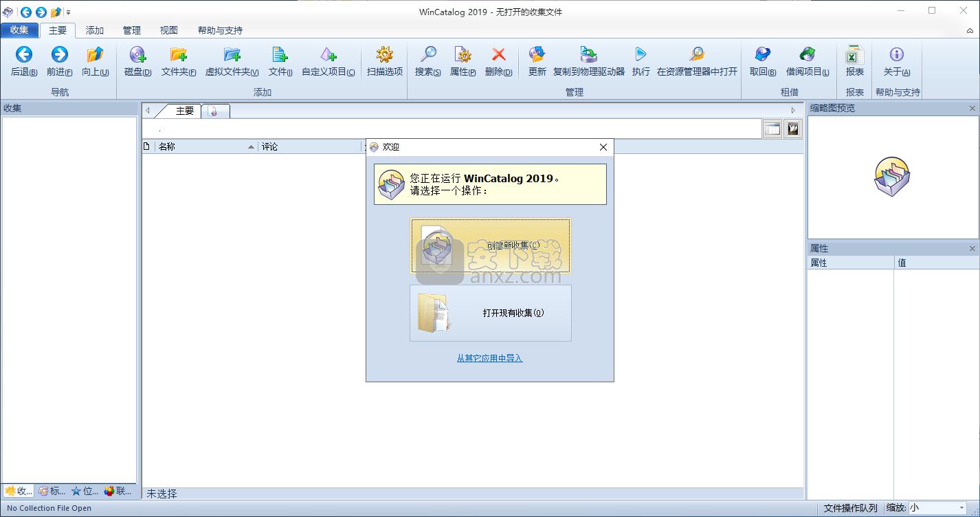Switch to list view mode icon

tap(772, 129)
